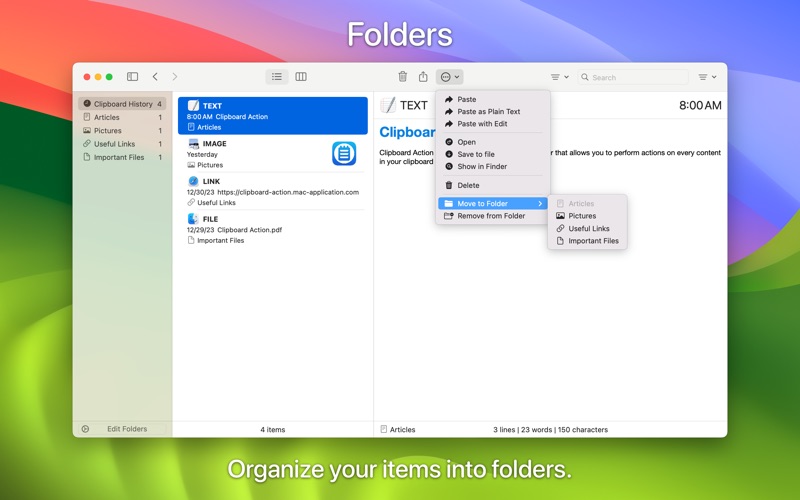
Task: Select the Articles folder in sidebar
Action: click(x=122, y=117)
